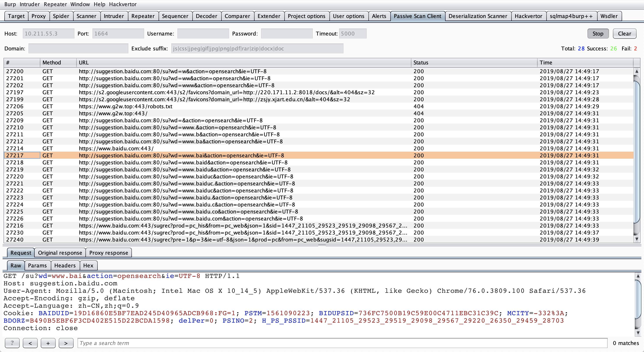
Task: Switch to the Deserialization Scanner tab
Action: tap(478, 16)
